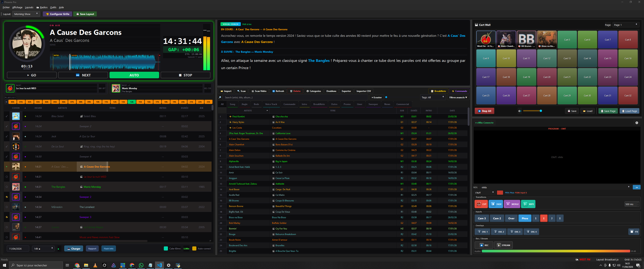This screenshot has height=269, width=644.
Task: Click the Configurer Grille button
Action: 58,14
